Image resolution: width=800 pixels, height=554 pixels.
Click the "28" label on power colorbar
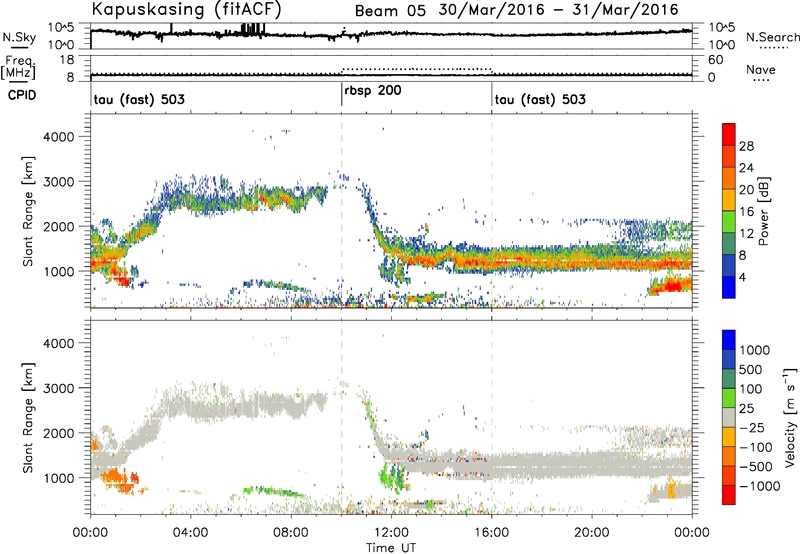coord(746,146)
